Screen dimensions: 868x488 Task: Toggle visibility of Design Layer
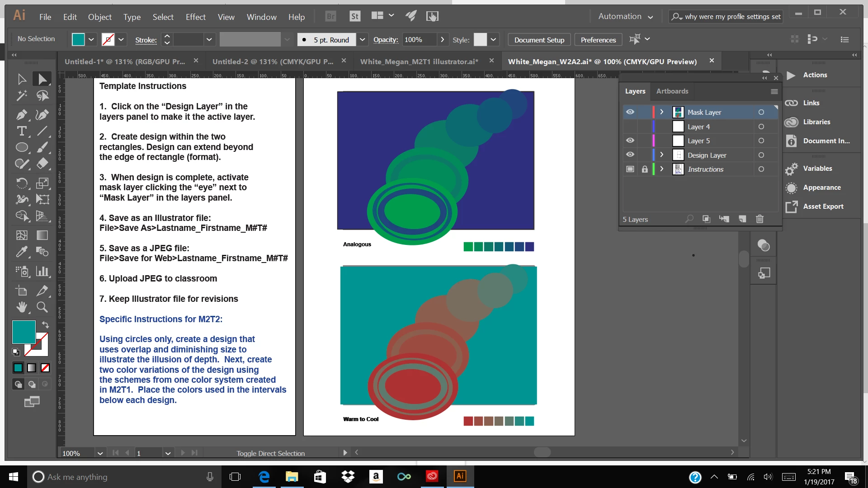coord(630,155)
